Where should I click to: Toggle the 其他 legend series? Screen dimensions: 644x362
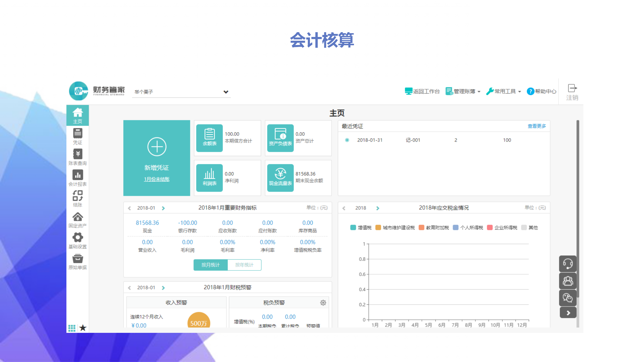(530, 228)
